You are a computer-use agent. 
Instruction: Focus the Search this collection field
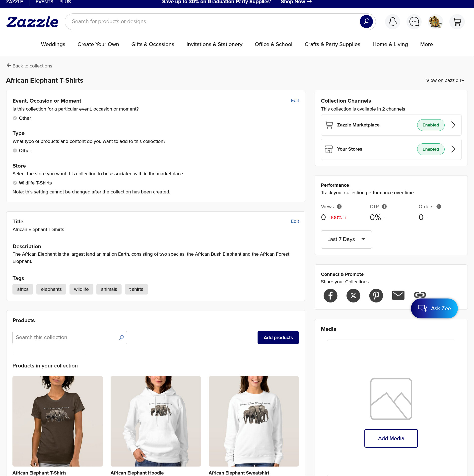70,338
